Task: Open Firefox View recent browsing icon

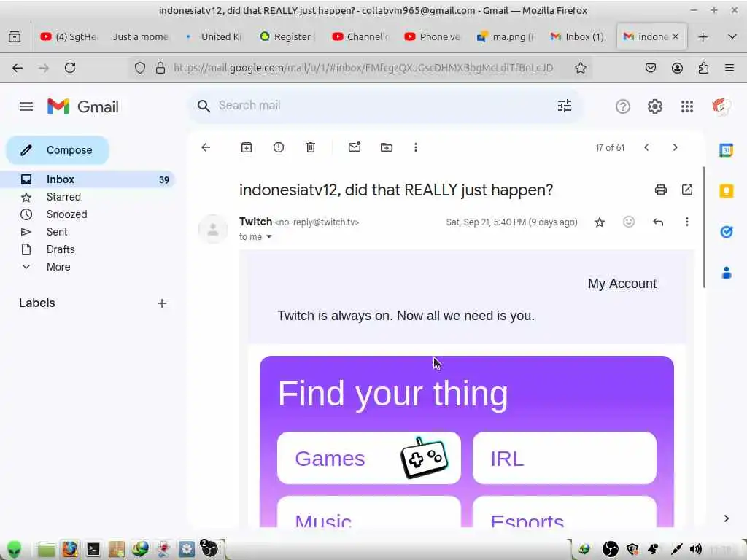Action: coord(15,36)
